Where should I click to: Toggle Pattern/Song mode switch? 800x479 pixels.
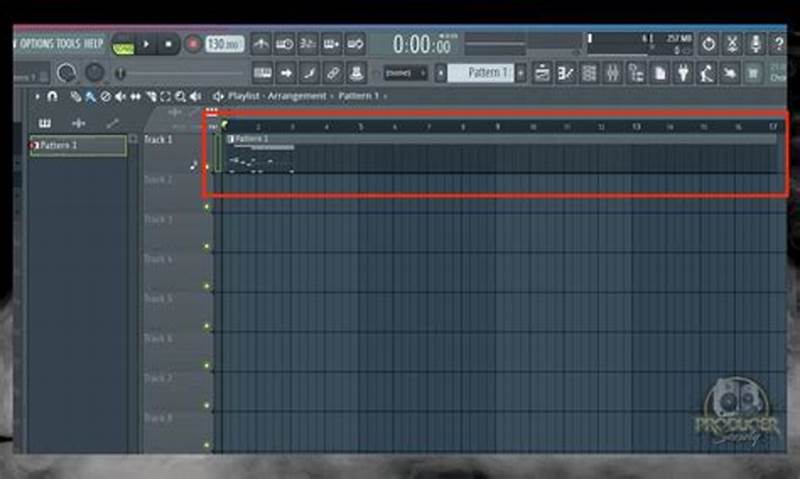click(x=123, y=44)
